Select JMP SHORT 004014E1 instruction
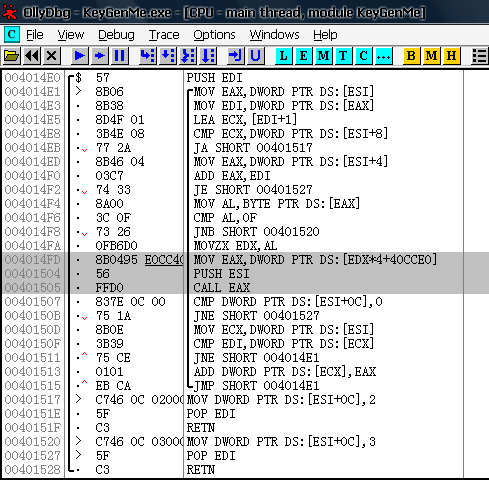Viewport: 489px width, 480px height. [256, 386]
